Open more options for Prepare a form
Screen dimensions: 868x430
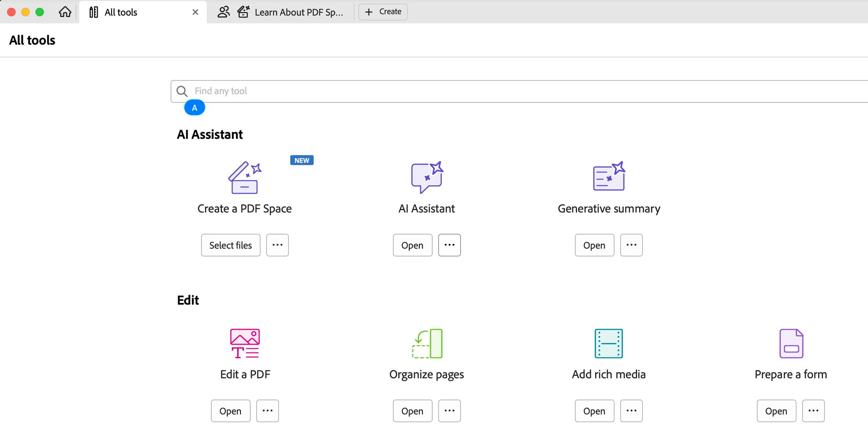coord(813,411)
